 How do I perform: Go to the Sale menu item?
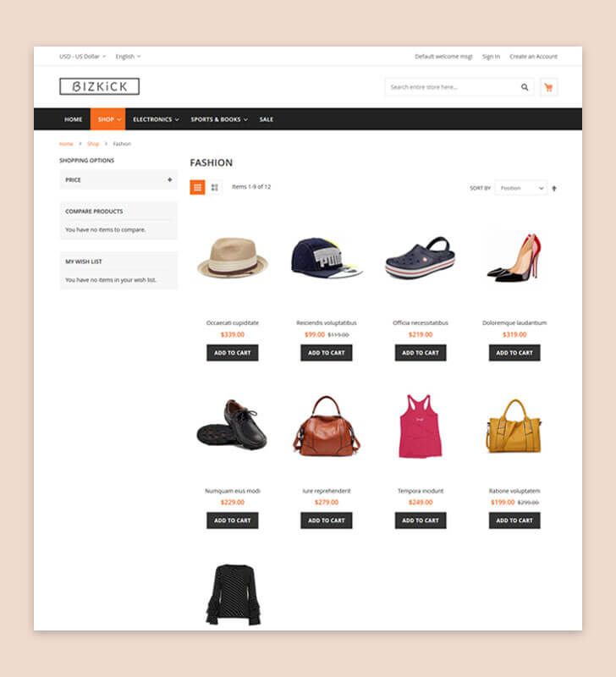[x=267, y=119]
